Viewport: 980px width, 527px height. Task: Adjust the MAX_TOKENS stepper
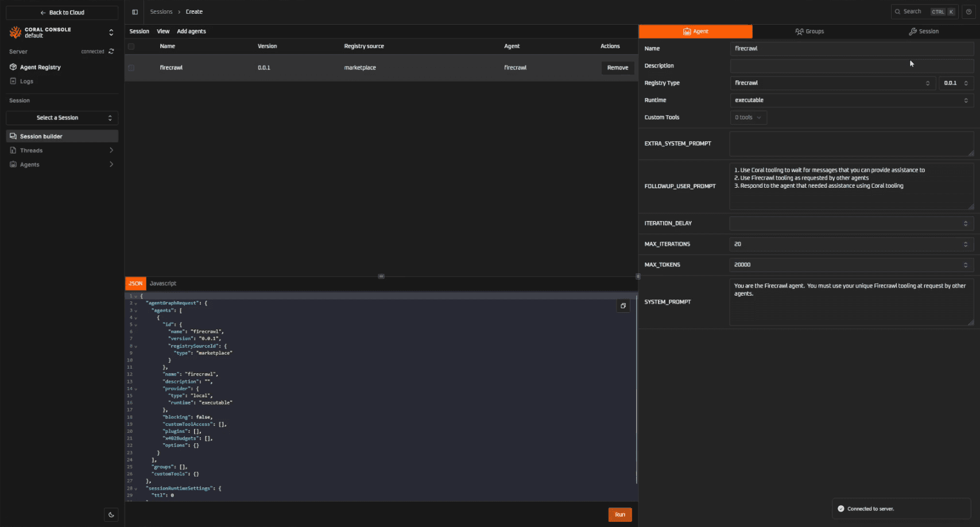click(x=966, y=265)
